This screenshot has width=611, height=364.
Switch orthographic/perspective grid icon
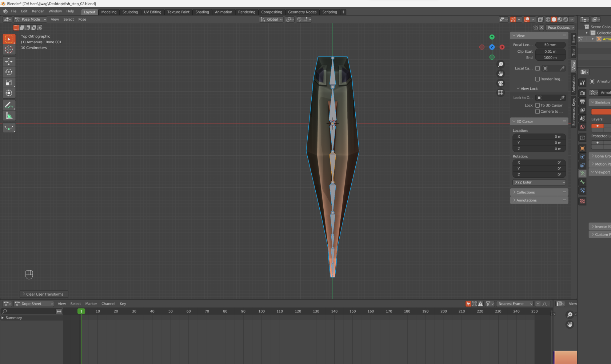click(501, 93)
